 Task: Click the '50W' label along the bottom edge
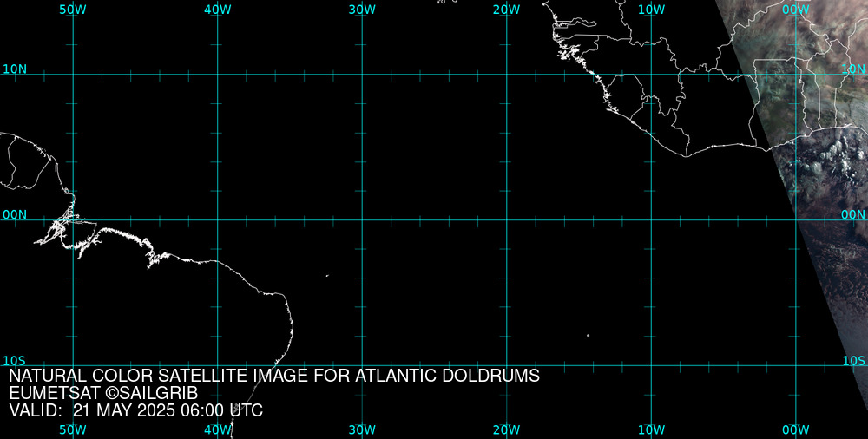(x=73, y=429)
